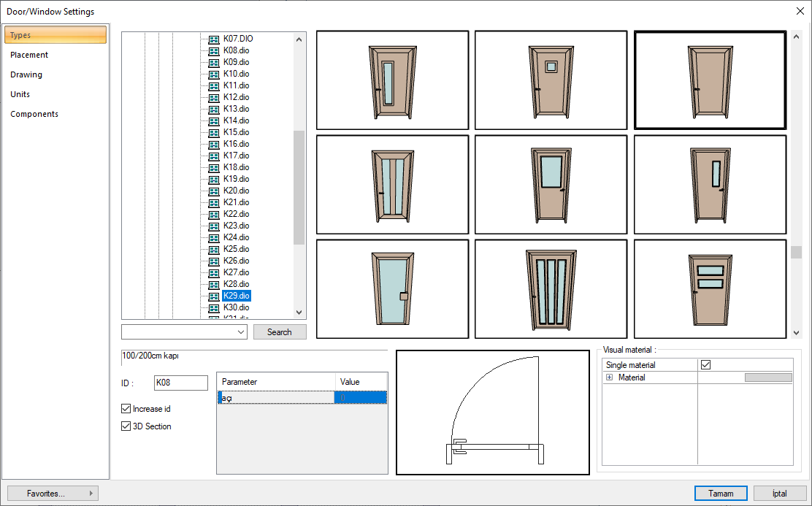The image size is (812, 506).
Task: Disable the 3D Section checkbox
Action: click(126, 426)
